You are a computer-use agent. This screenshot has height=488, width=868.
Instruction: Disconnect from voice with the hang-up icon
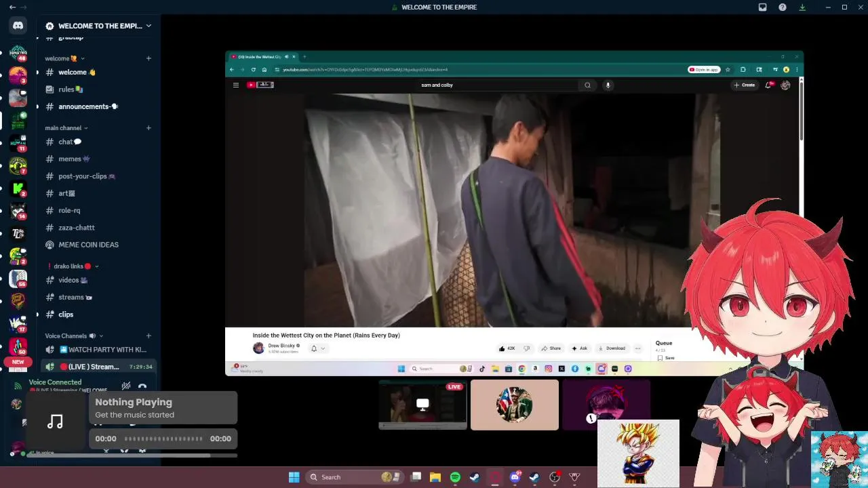142,386
